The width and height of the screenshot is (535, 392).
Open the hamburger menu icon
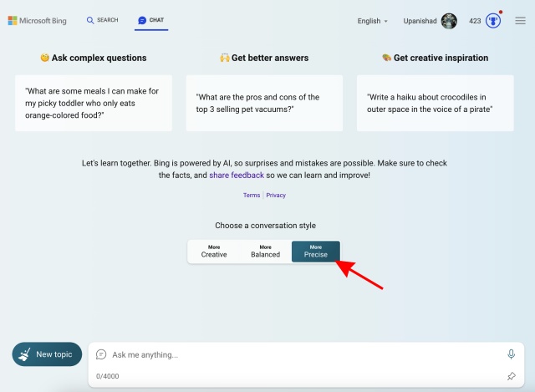[520, 21]
